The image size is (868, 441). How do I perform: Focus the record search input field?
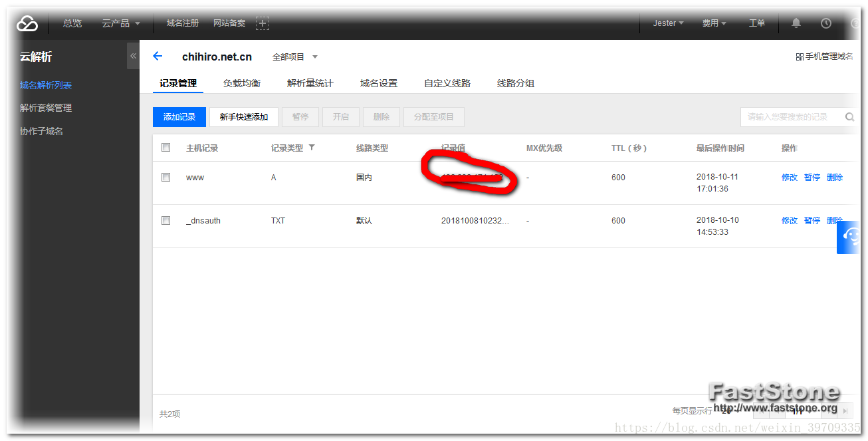coord(791,117)
